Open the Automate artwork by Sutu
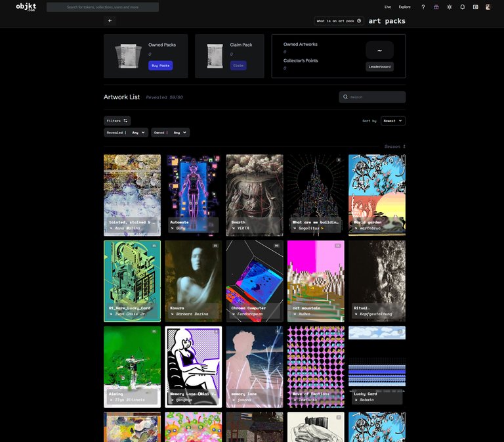Viewport: 504px width, 442px height. click(x=193, y=195)
